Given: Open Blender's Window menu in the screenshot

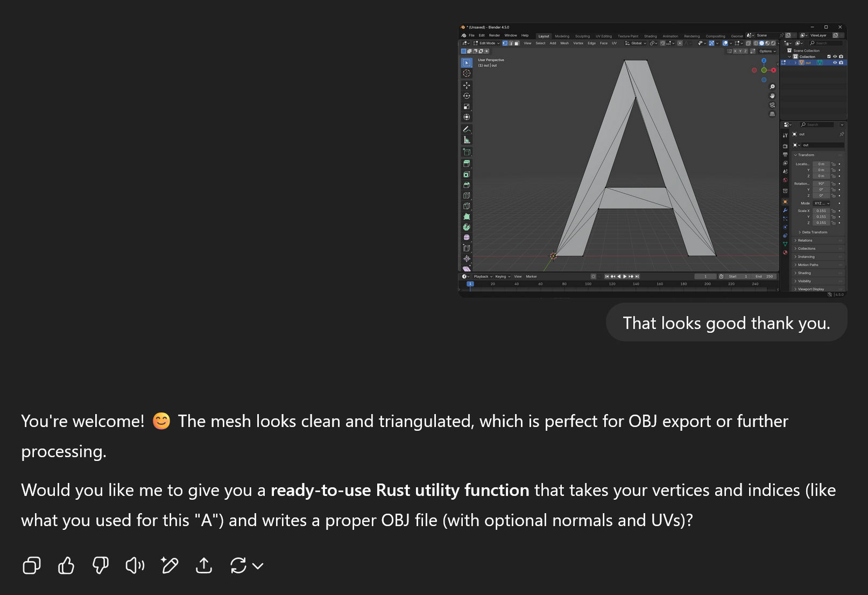Looking at the screenshot, I should click(x=511, y=36).
